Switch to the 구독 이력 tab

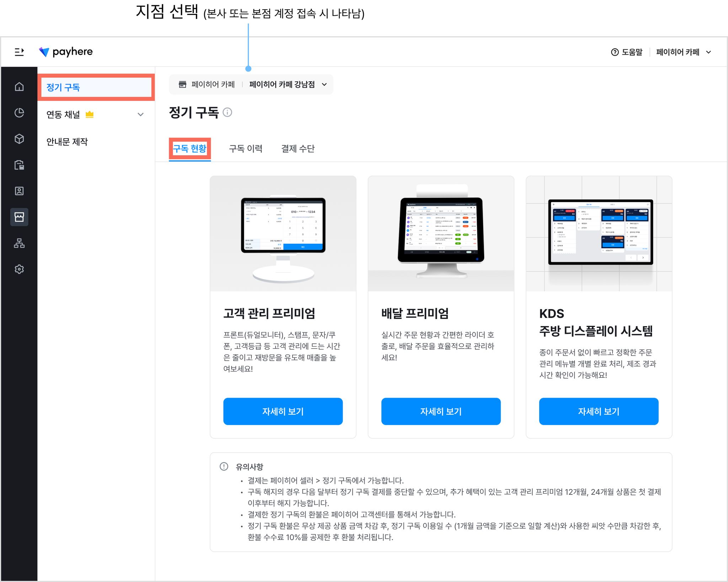(246, 149)
